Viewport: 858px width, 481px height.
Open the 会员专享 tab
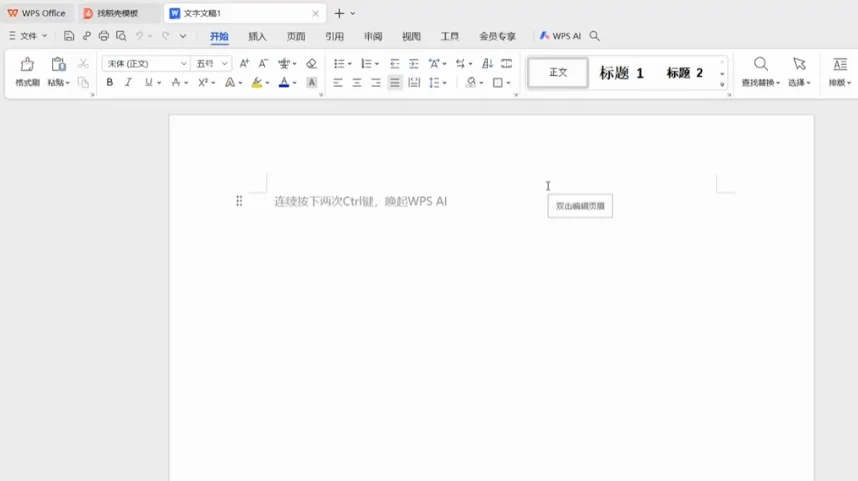click(497, 36)
